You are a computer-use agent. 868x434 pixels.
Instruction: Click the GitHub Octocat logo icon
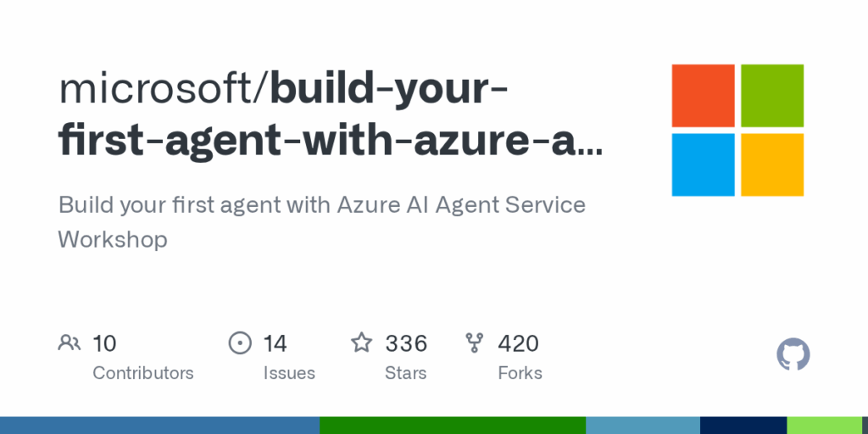click(x=793, y=354)
